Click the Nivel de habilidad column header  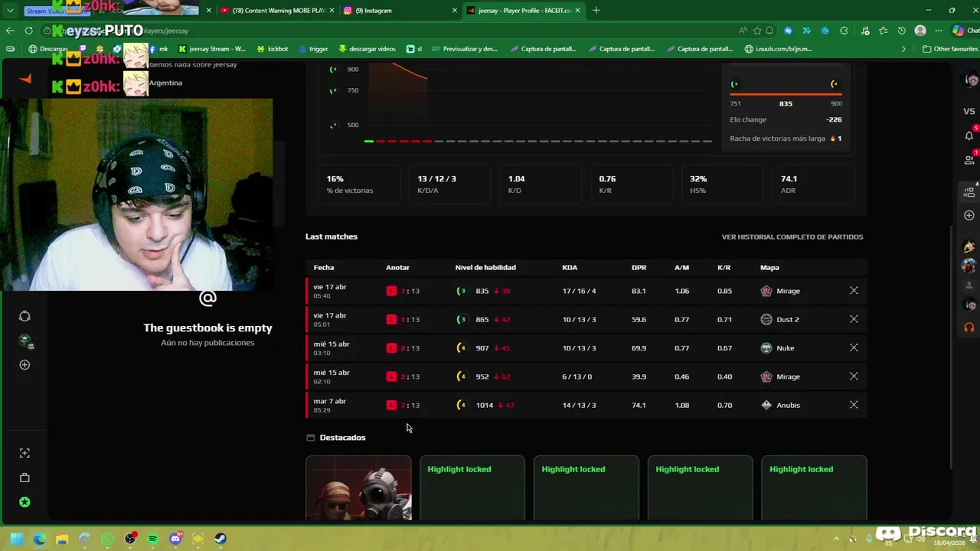click(485, 267)
